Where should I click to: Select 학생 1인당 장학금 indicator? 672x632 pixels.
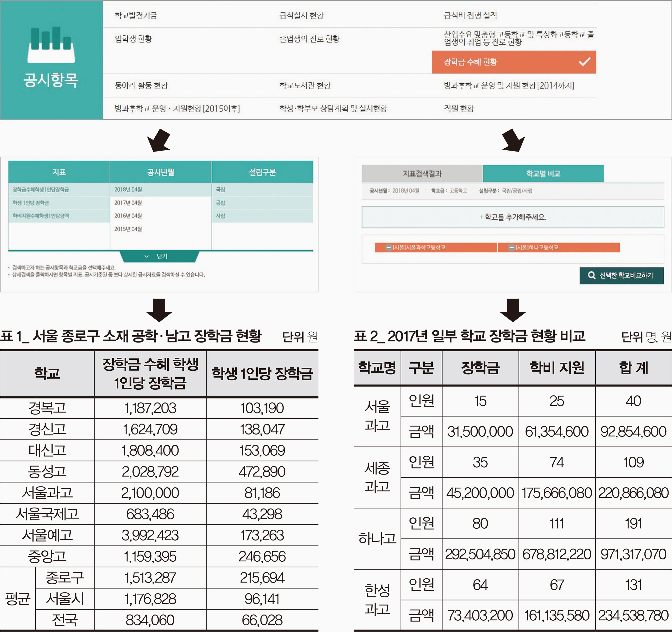[x=31, y=203]
